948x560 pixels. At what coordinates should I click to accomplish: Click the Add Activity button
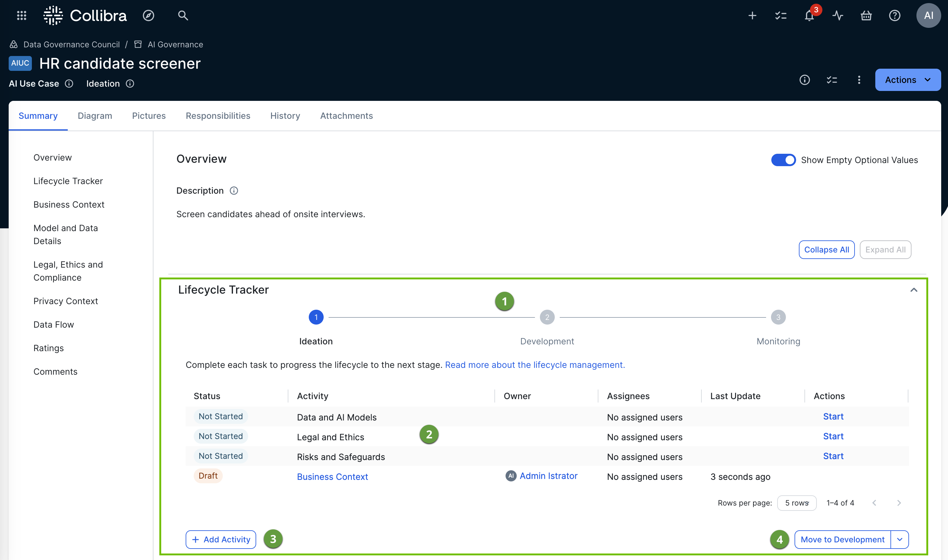point(221,540)
